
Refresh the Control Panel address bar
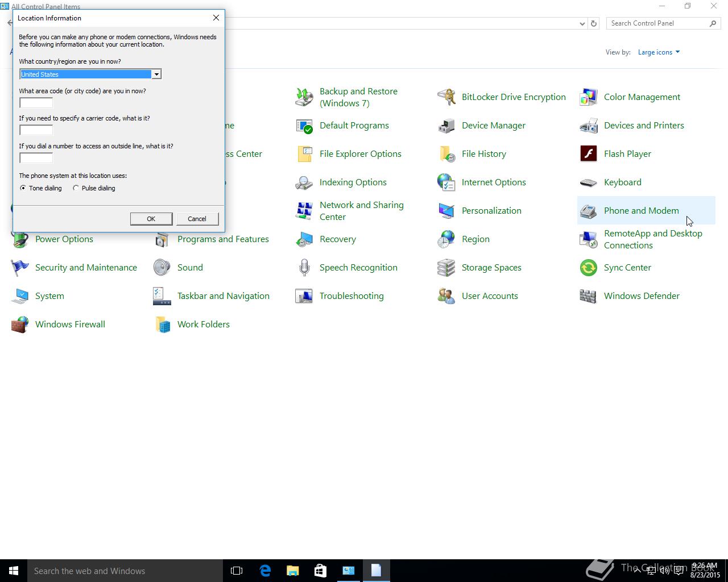[594, 23]
